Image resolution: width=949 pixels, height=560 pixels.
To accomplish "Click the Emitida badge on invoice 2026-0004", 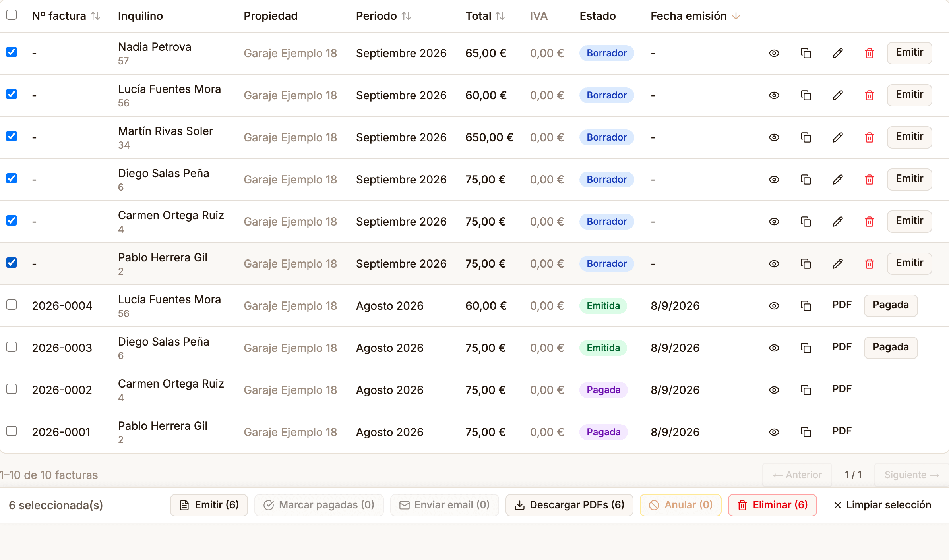I will (603, 306).
